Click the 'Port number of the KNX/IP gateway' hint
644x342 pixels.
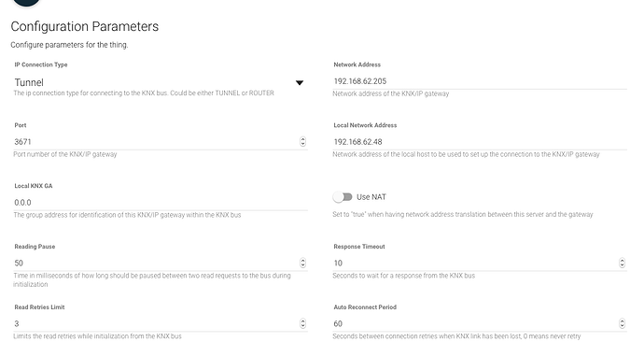pyautogui.click(x=65, y=154)
